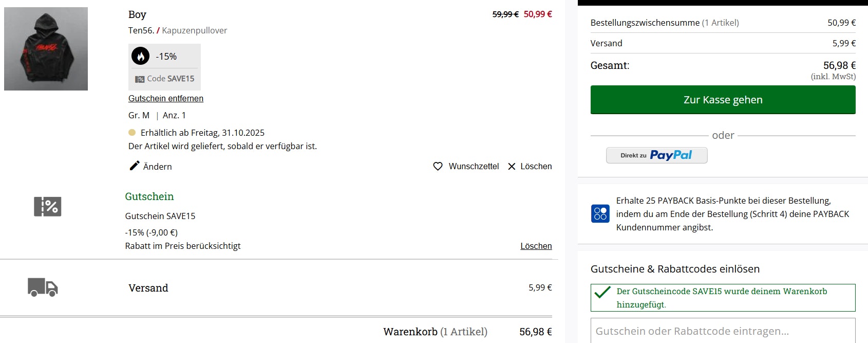
Task: Click the Versand delivery truck icon
Action: point(43,287)
